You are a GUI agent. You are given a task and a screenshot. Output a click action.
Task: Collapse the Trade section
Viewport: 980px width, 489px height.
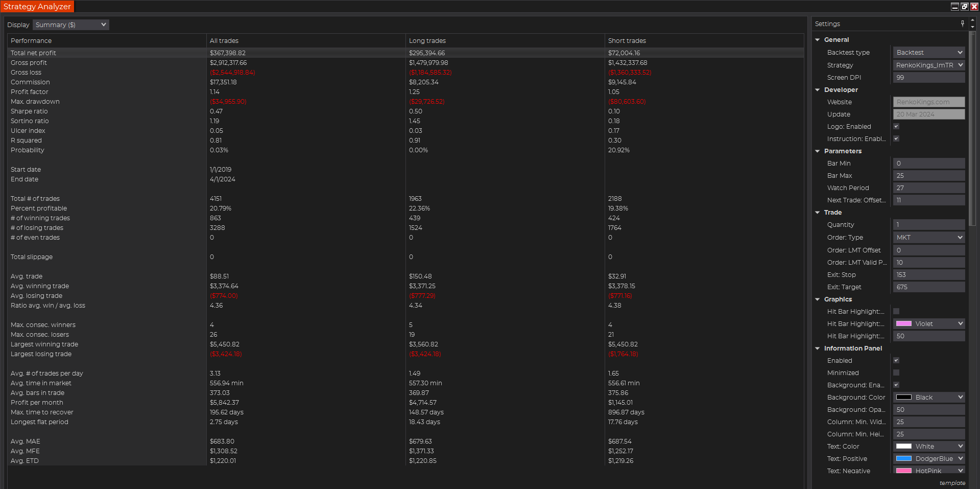pyautogui.click(x=818, y=212)
